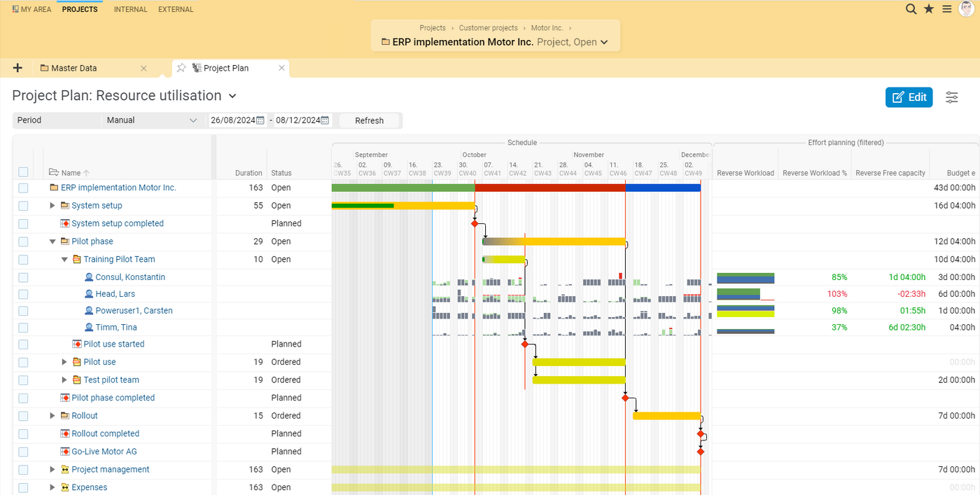Open start date calendar picker icon

pyautogui.click(x=260, y=120)
